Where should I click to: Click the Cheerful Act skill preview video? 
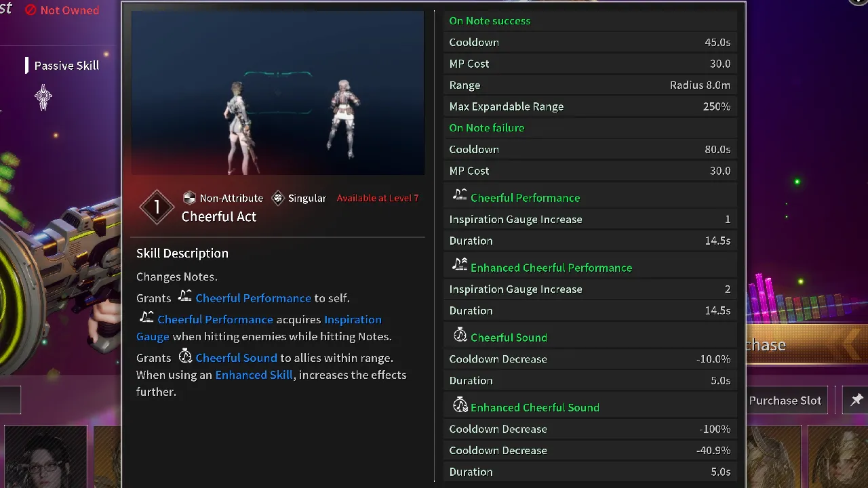click(277, 93)
